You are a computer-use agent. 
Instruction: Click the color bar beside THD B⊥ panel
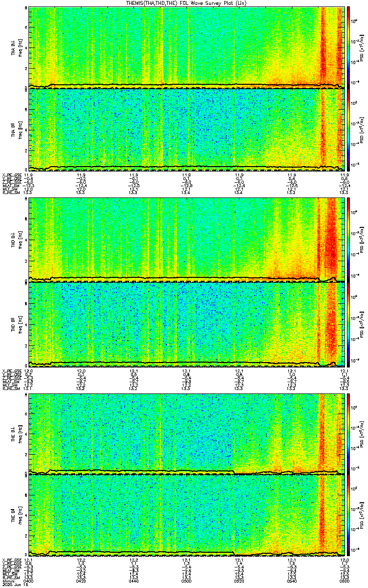click(x=348, y=240)
